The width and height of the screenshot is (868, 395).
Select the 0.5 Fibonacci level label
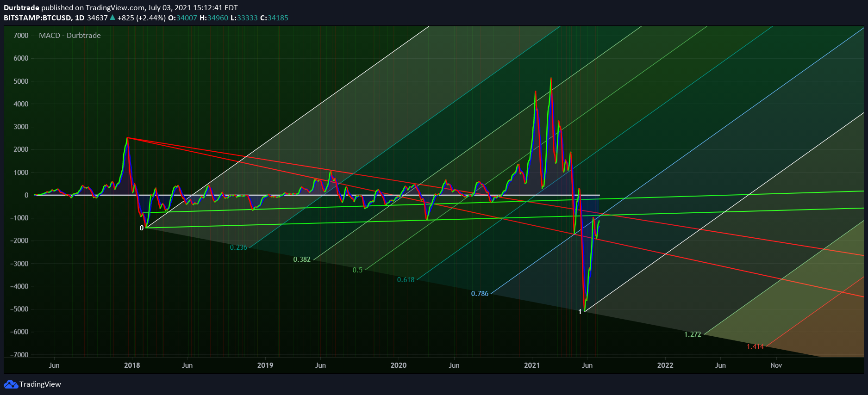(x=358, y=270)
